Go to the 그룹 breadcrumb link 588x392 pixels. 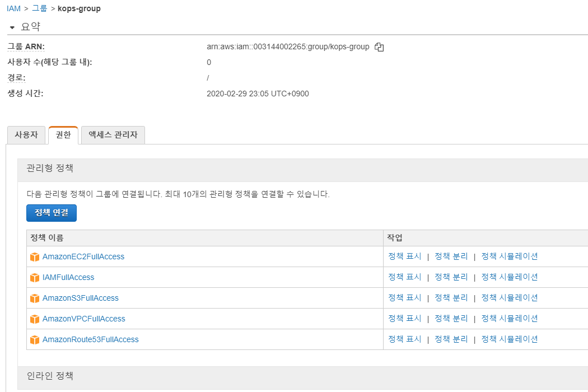[39, 8]
